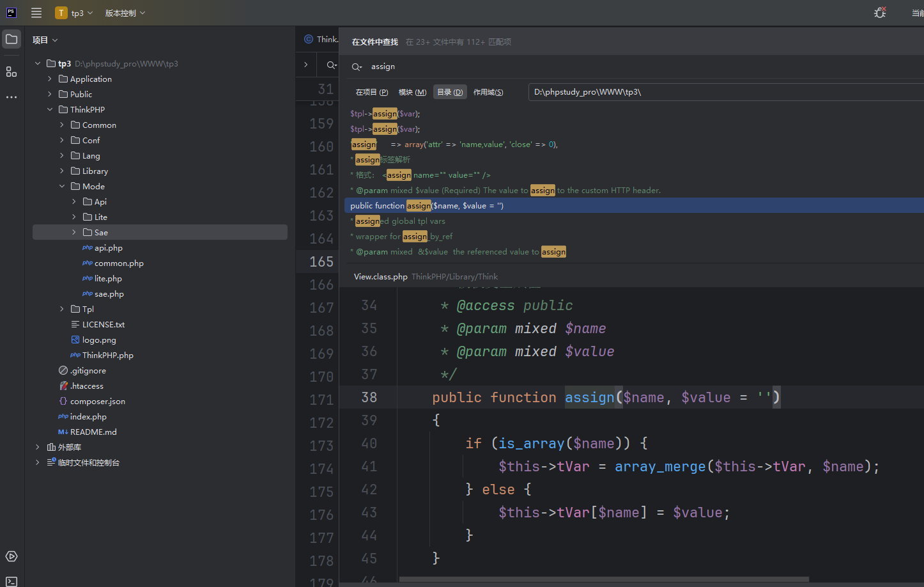924x587 pixels.
Task: Switch search scope to 在项目 (P)
Action: coord(371,92)
